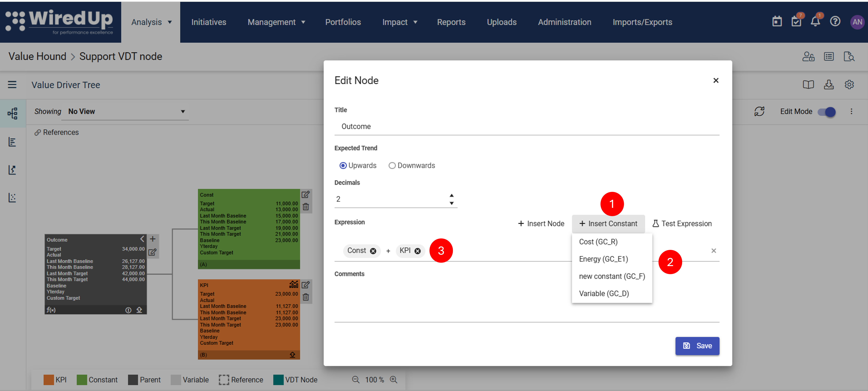Select the Downwards trend radio button
Viewport: 868px width, 391px height.
pyautogui.click(x=392, y=166)
